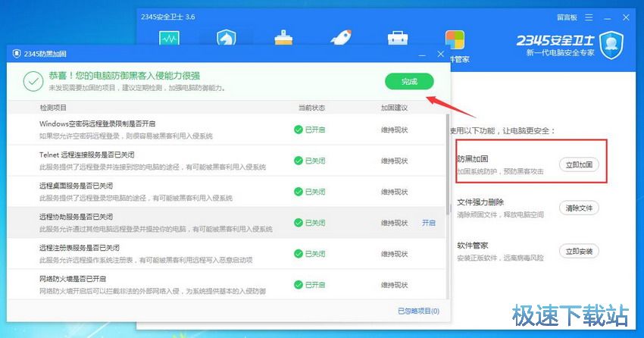Screen dimensions: 644x338
Task: Open the hamburger menu in 2345安全卫士 title bar
Action: point(589,17)
